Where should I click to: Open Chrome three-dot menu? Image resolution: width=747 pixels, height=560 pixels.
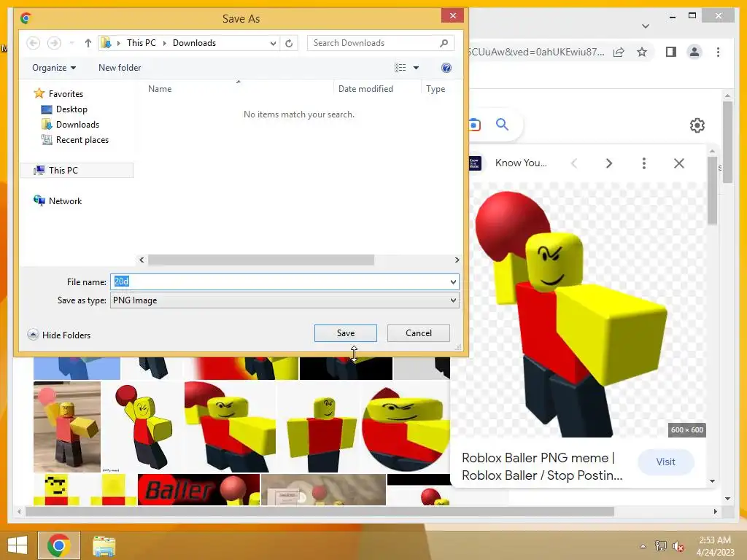pos(718,52)
